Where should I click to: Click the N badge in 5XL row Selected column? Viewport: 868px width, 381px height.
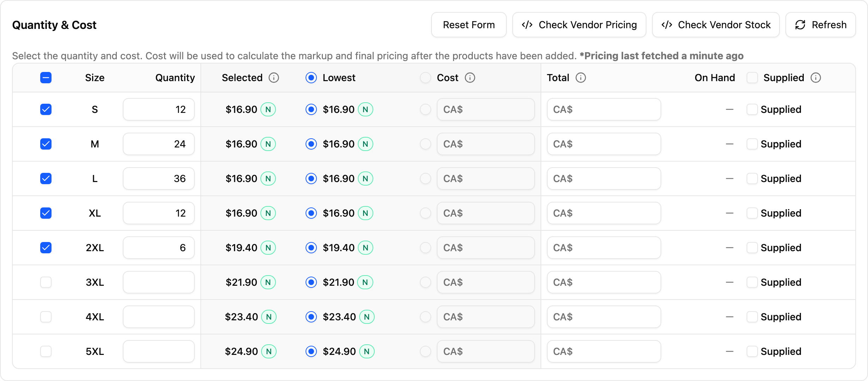point(269,351)
